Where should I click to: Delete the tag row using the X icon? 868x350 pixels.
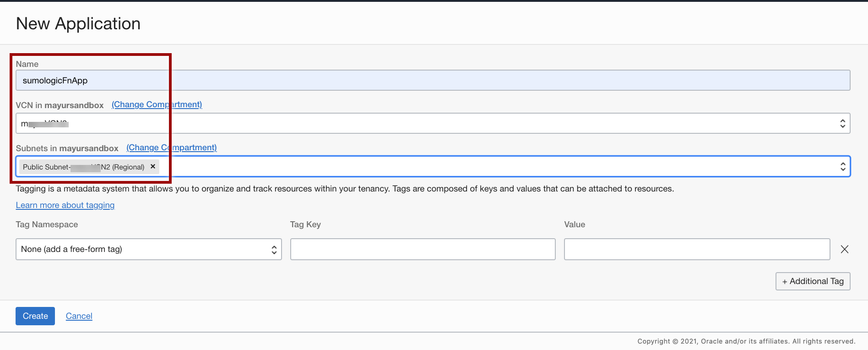pos(845,249)
